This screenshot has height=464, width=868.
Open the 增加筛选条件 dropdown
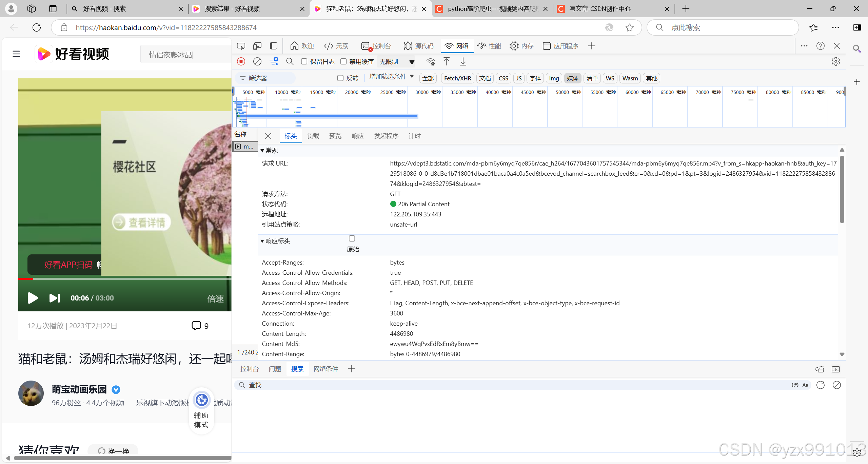coord(392,77)
